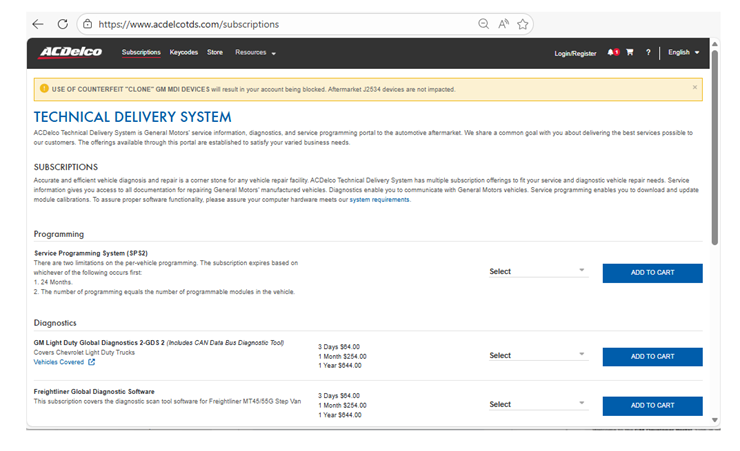
Task: Click the '1. 24 Months.' limitation text
Action: [x=53, y=282]
